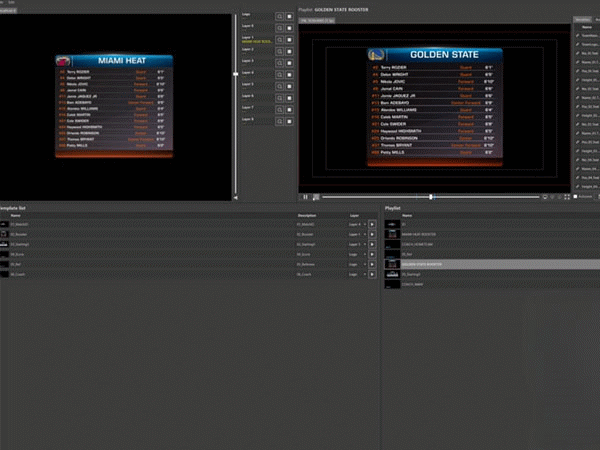Click the stop square icon for Layer 3

pos(289,62)
